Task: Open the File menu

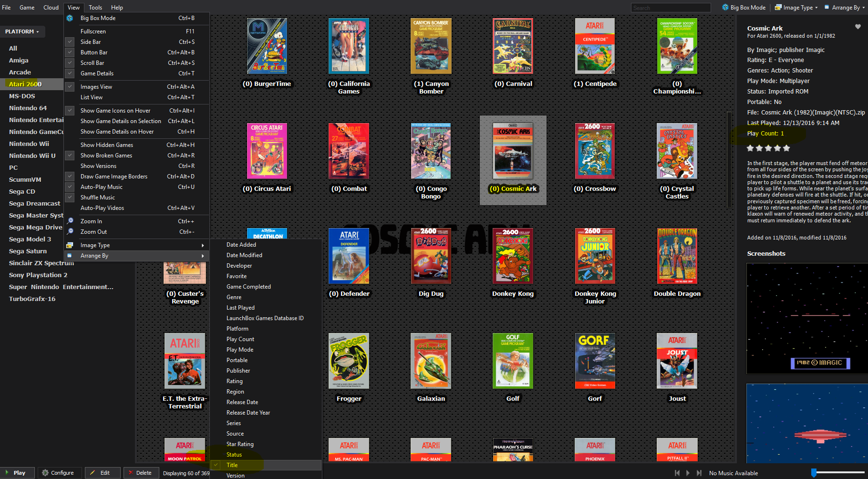Action: click(6, 7)
